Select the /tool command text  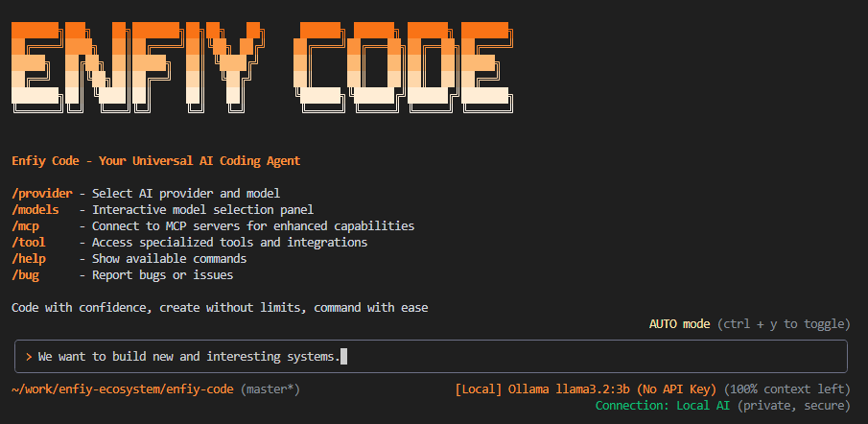point(29,243)
